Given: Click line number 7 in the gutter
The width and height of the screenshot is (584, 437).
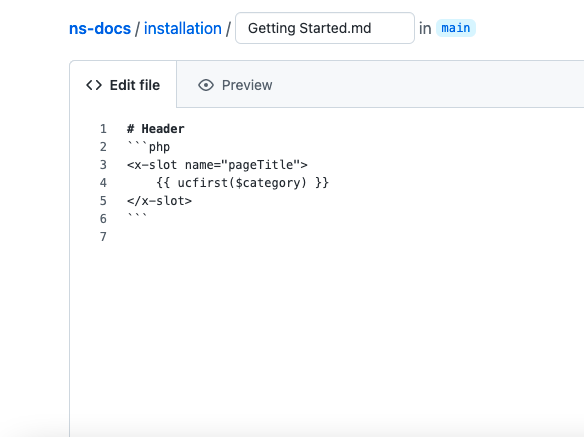Looking at the screenshot, I should point(103,237).
